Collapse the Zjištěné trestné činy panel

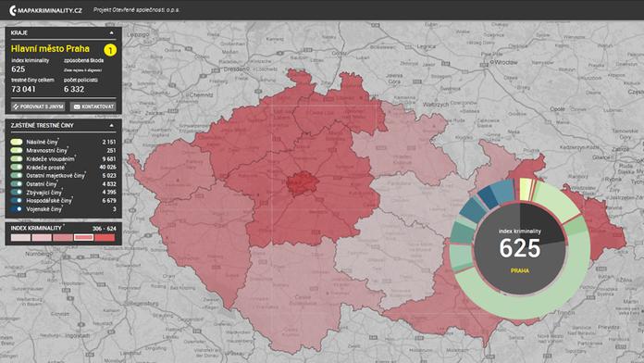tap(111, 125)
